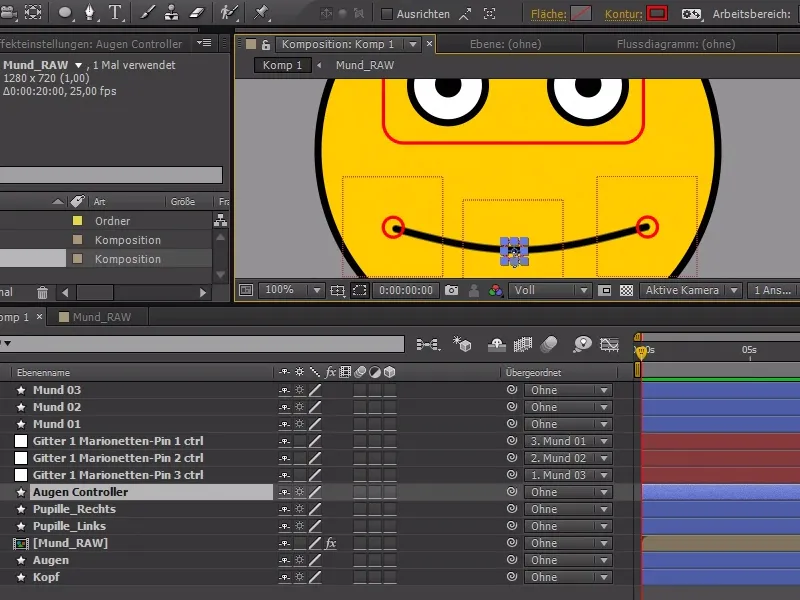Click the Fläche fill options link

548,14
